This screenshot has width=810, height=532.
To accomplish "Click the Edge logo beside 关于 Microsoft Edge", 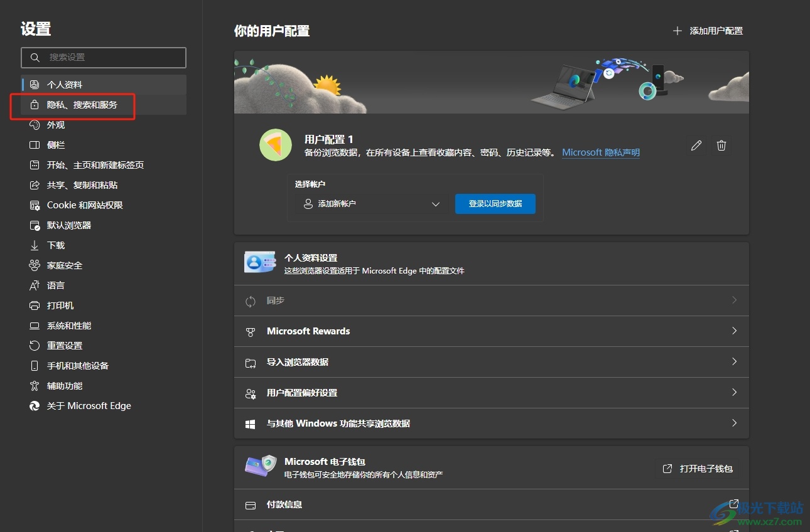I will [x=35, y=406].
